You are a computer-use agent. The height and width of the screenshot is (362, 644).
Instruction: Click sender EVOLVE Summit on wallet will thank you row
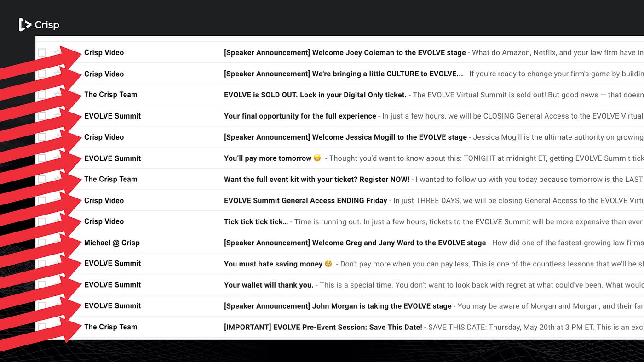[113, 285]
